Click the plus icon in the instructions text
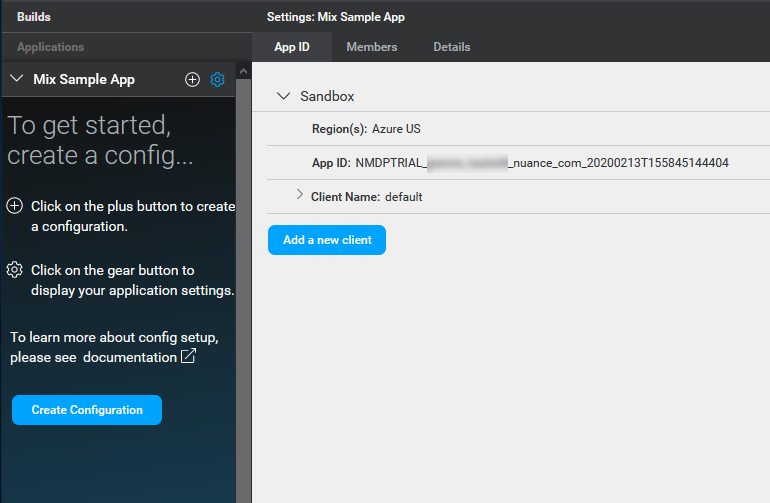Screen dimensions: 770x503 click(x=15, y=206)
